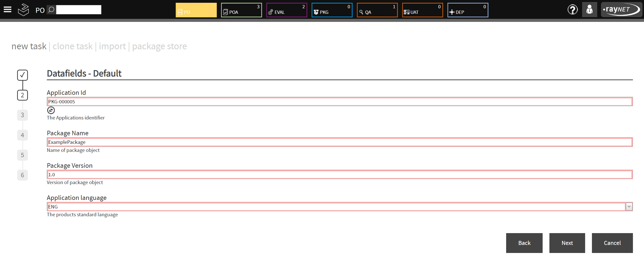Screen dimensions: 644x257
Task: Open the DEP deployment stage
Action: click(467, 10)
